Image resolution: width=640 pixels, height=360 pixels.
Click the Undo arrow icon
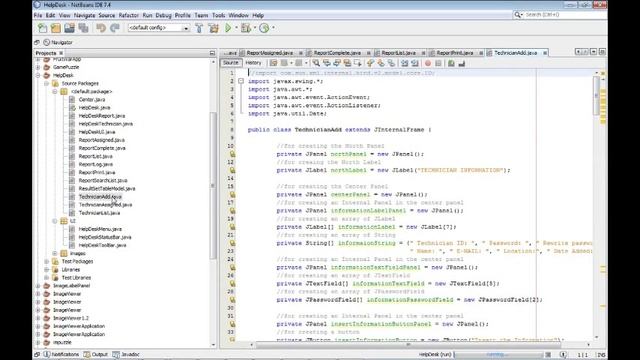[x=101, y=28]
